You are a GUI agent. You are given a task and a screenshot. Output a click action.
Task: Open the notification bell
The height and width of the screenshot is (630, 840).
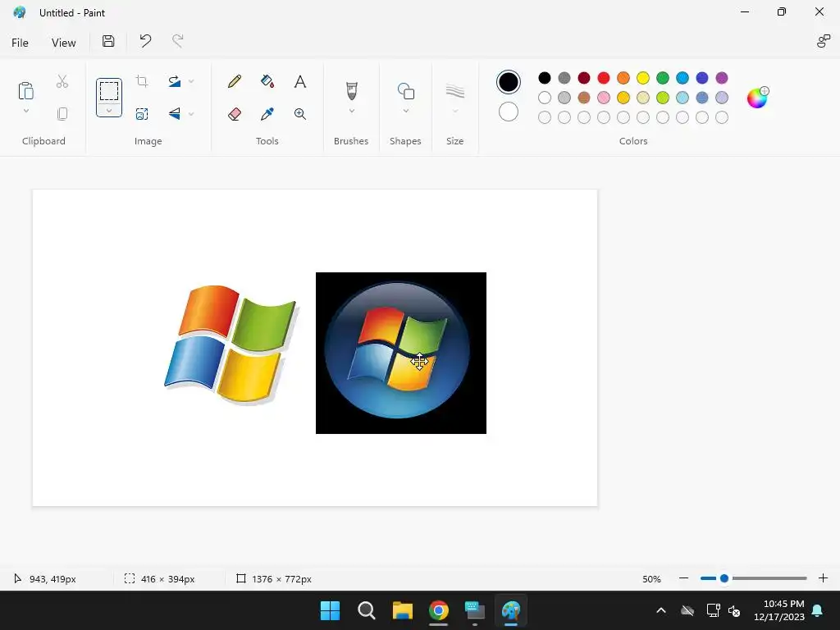(818, 610)
